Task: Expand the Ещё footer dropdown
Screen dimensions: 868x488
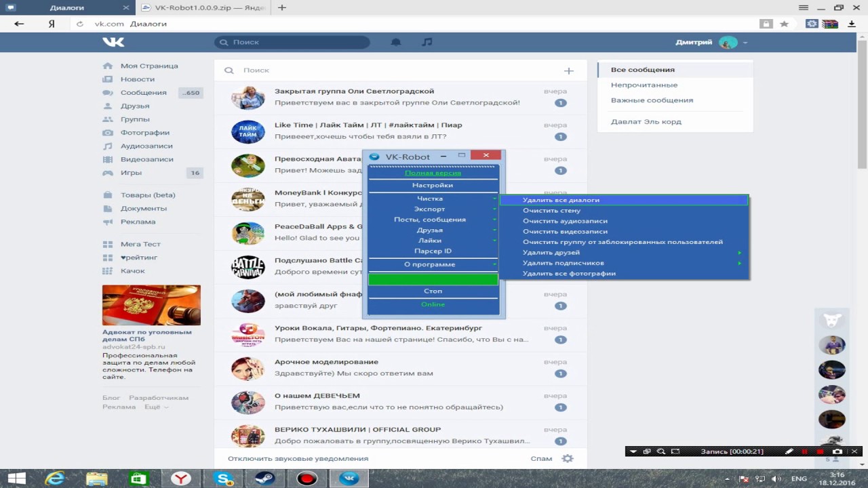Action: 156,407
